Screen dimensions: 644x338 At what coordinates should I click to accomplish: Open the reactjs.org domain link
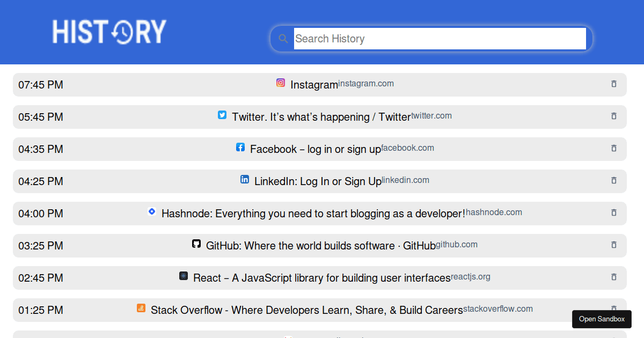470,276
